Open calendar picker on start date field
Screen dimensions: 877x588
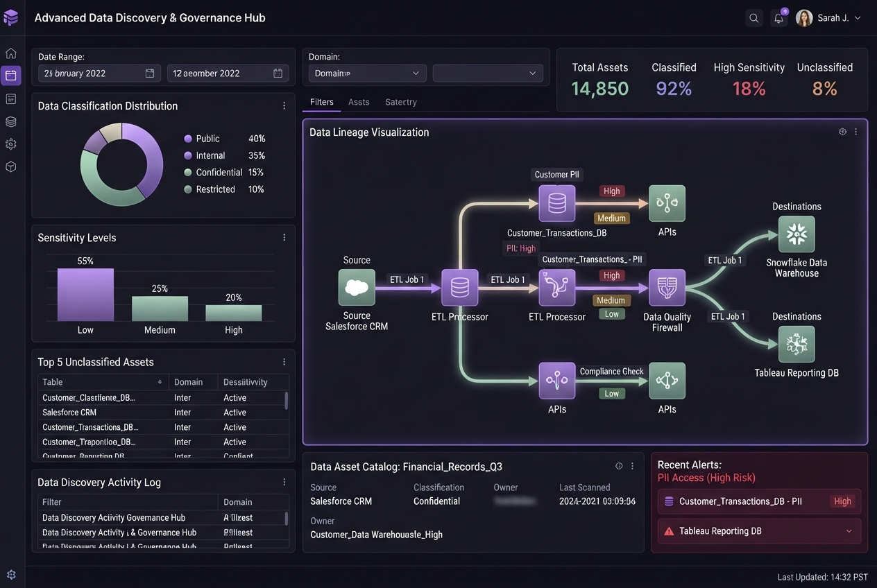(x=150, y=73)
